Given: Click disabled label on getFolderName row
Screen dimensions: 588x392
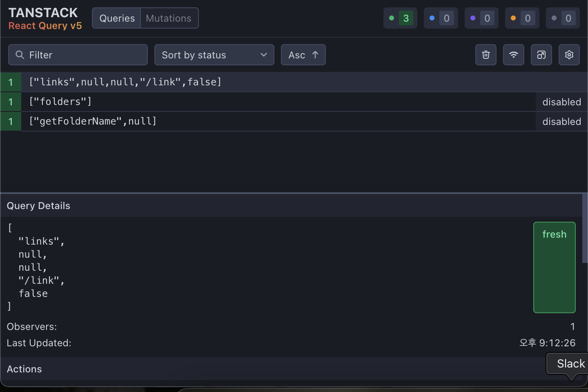Looking at the screenshot, I should (561, 122).
